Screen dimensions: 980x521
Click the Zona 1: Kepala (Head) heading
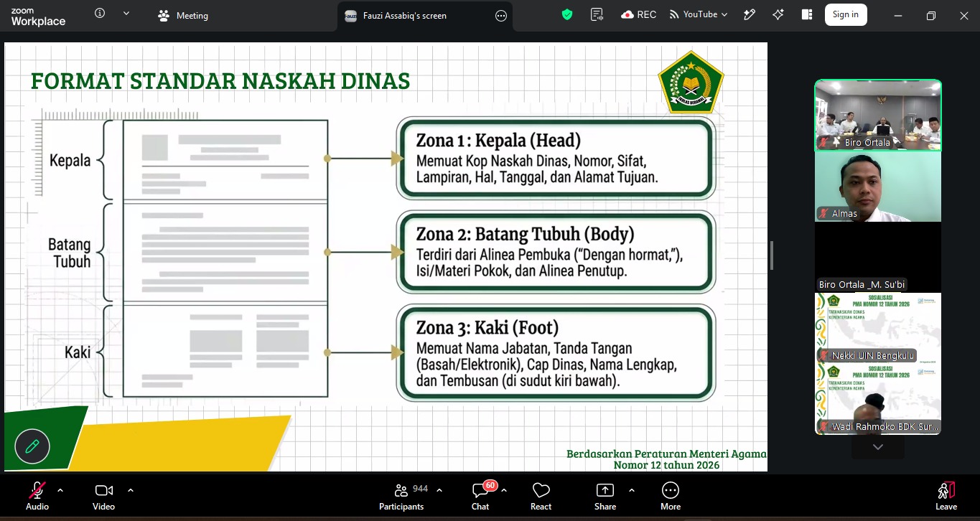(498, 140)
